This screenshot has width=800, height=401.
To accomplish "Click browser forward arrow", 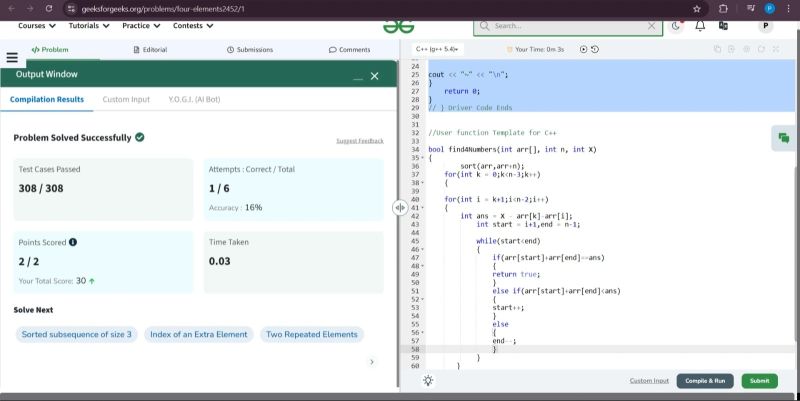I will coord(30,9).
